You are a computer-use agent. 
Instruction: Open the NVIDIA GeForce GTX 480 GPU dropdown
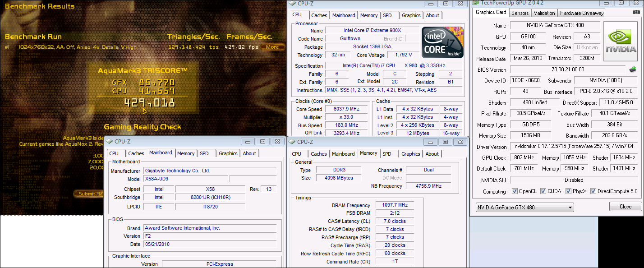click(x=525, y=208)
